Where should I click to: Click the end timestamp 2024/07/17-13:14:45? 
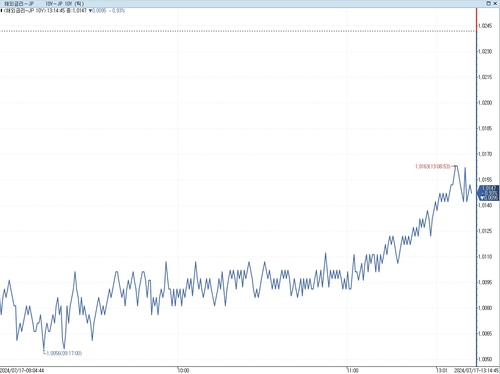click(x=477, y=370)
